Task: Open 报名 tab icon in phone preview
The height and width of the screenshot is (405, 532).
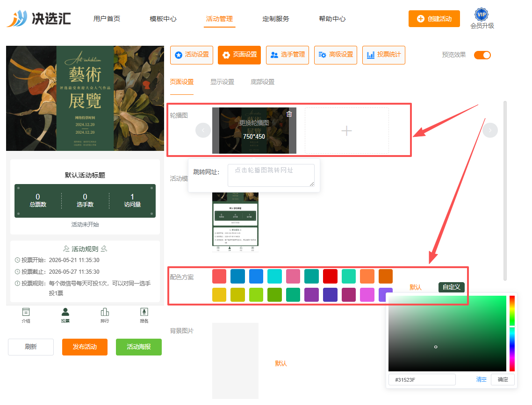Action: [x=144, y=315]
